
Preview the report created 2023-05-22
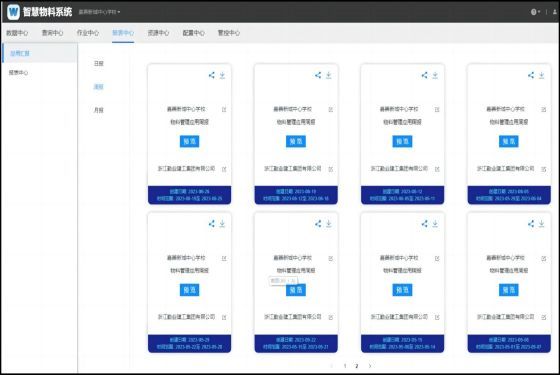(296, 290)
